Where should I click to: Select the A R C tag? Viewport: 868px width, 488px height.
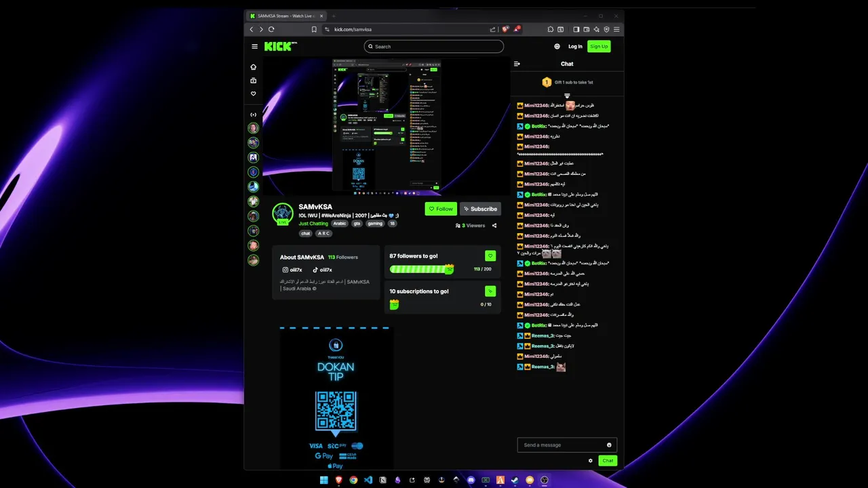(324, 233)
